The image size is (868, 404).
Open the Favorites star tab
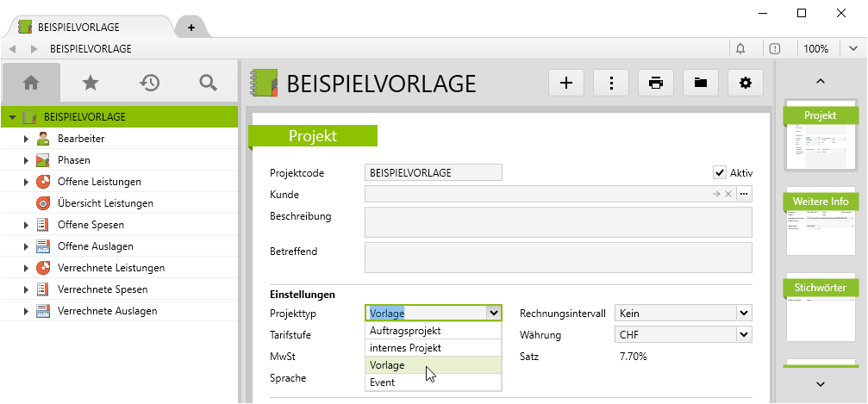[90, 83]
